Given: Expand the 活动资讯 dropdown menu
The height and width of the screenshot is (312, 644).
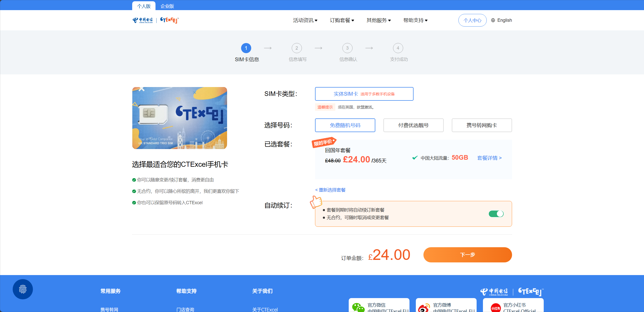Looking at the screenshot, I should tap(305, 20).
